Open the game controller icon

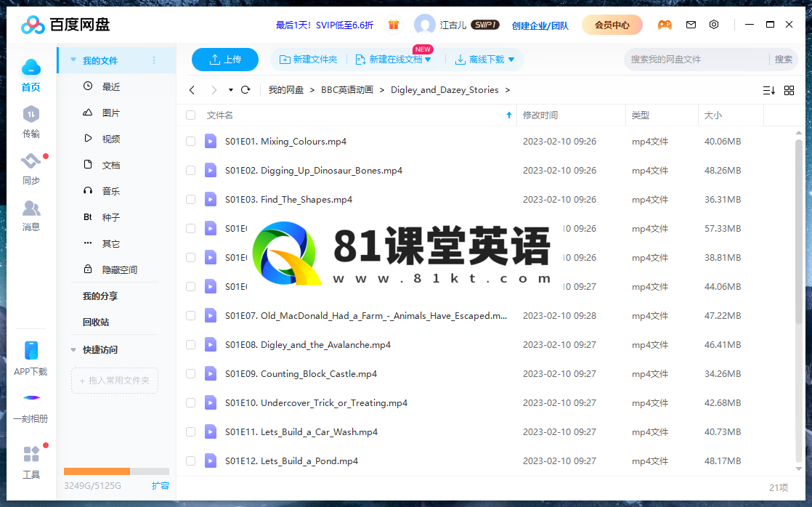(x=665, y=25)
